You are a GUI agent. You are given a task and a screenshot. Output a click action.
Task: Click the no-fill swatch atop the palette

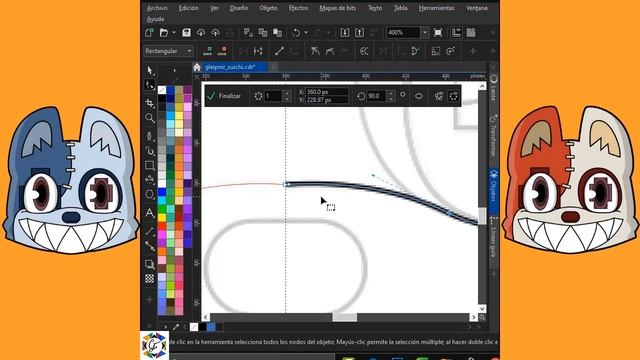162,90
